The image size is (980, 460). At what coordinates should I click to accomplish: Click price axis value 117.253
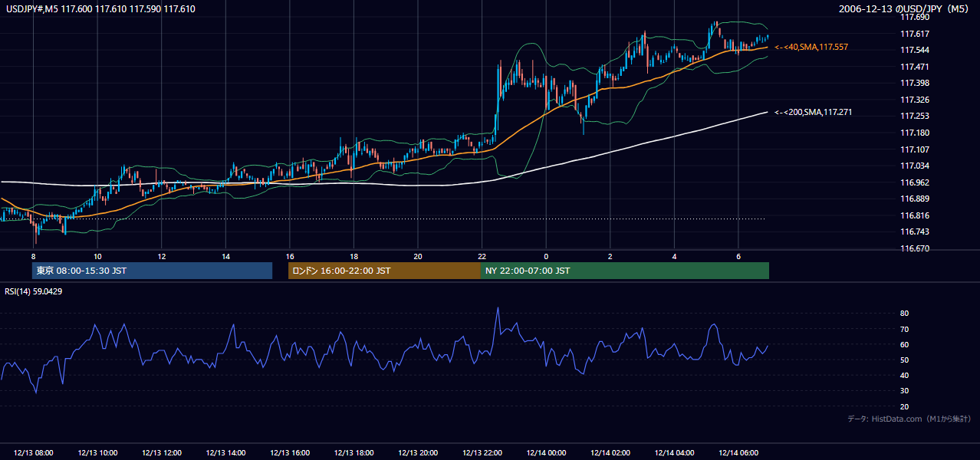pyautogui.click(x=915, y=117)
